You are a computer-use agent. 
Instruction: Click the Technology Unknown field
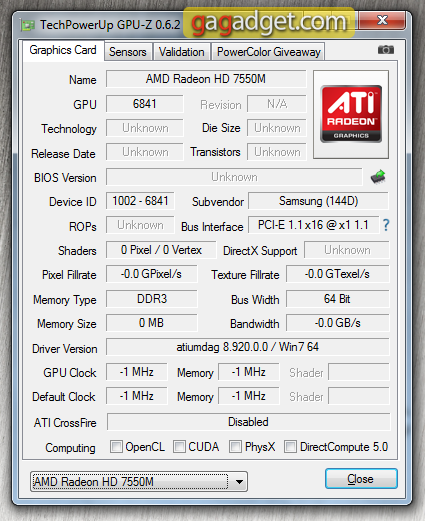coord(145,128)
